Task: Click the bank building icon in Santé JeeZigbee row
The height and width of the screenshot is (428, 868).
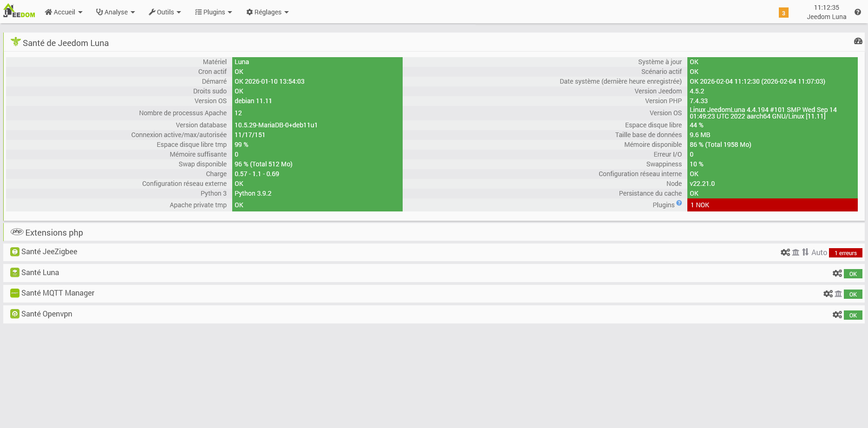Action: [796, 252]
